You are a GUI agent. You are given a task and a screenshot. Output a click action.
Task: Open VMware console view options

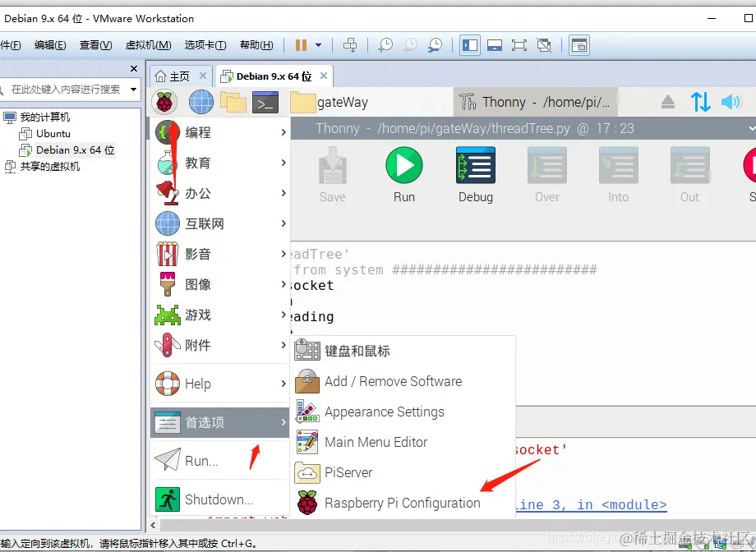point(579,45)
